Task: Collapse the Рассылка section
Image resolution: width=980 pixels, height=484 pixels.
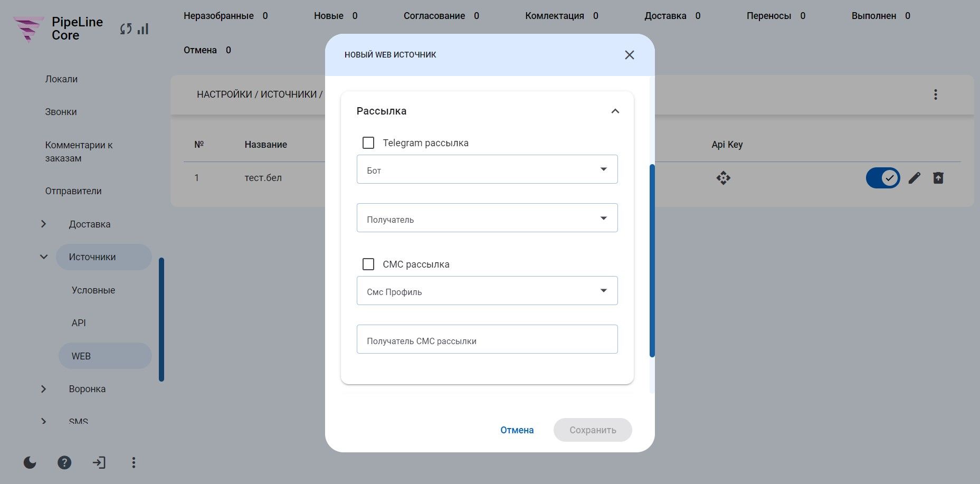Action: point(615,111)
